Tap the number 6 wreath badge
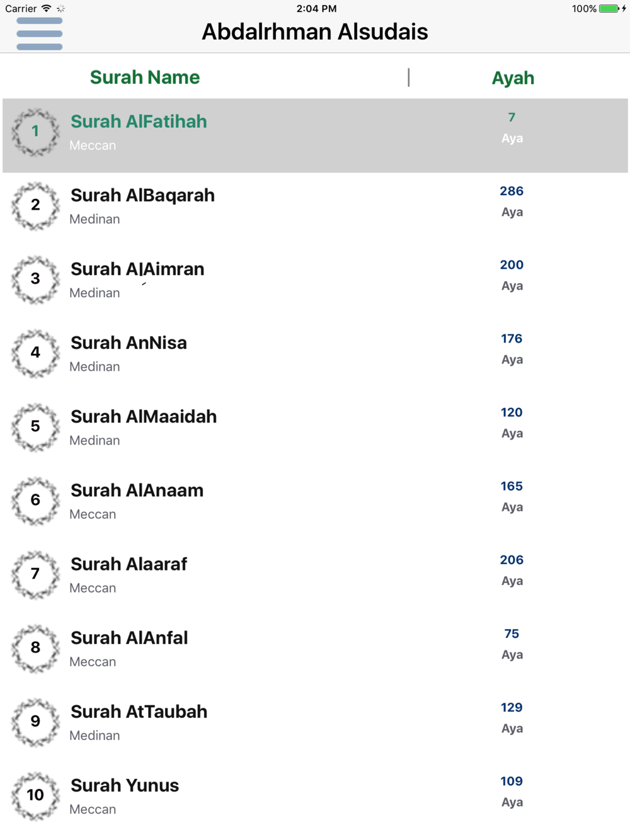This screenshot has height=840, width=630. [35, 500]
